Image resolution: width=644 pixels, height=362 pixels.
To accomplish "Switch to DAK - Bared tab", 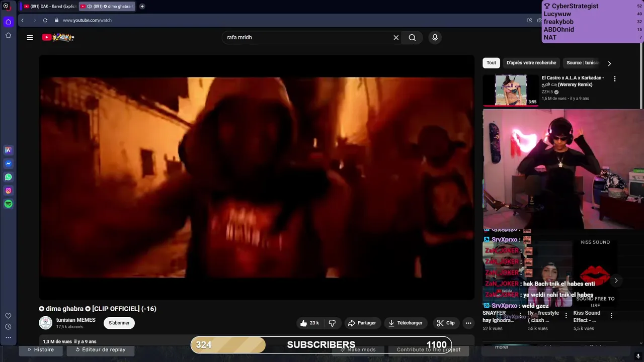I will pos(49,6).
